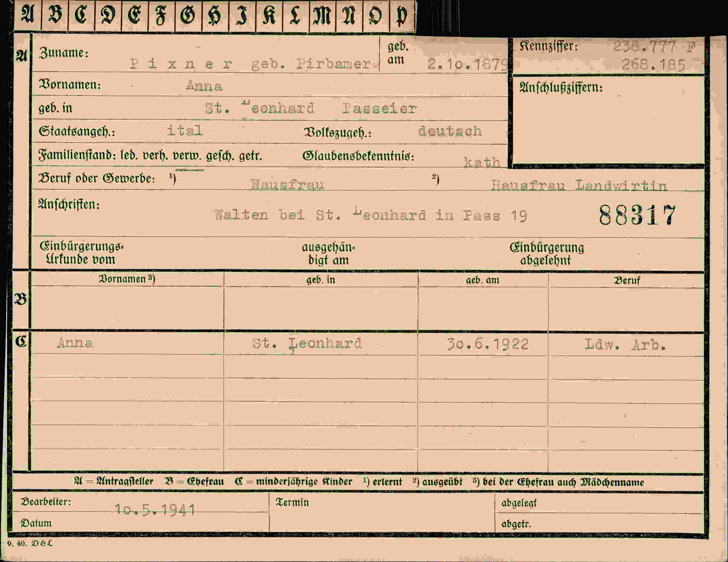
Task: Click child's name 'Anna' in section C
Action: pyautogui.click(x=75, y=343)
